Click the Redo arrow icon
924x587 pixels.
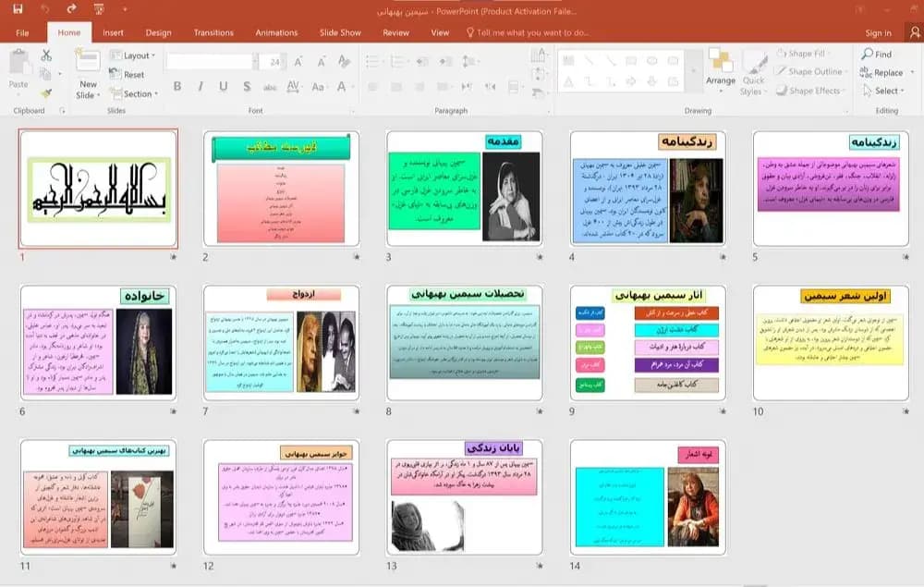(72, 9)
